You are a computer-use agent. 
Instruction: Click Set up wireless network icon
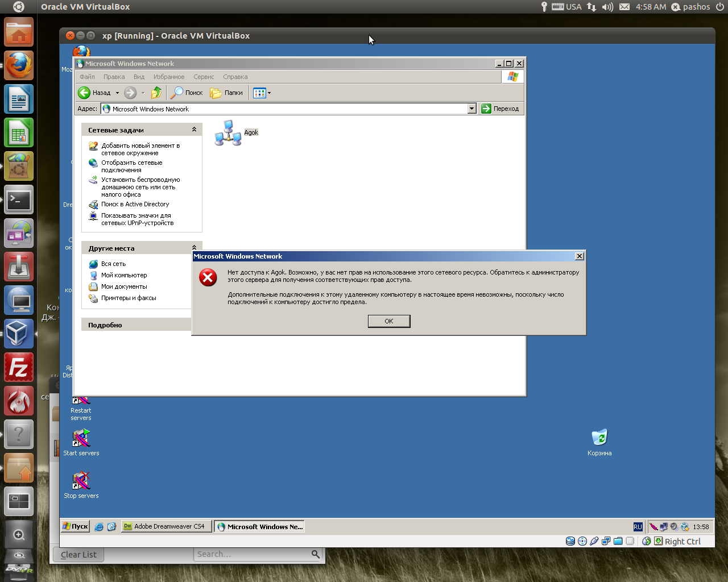click(93, 180)
